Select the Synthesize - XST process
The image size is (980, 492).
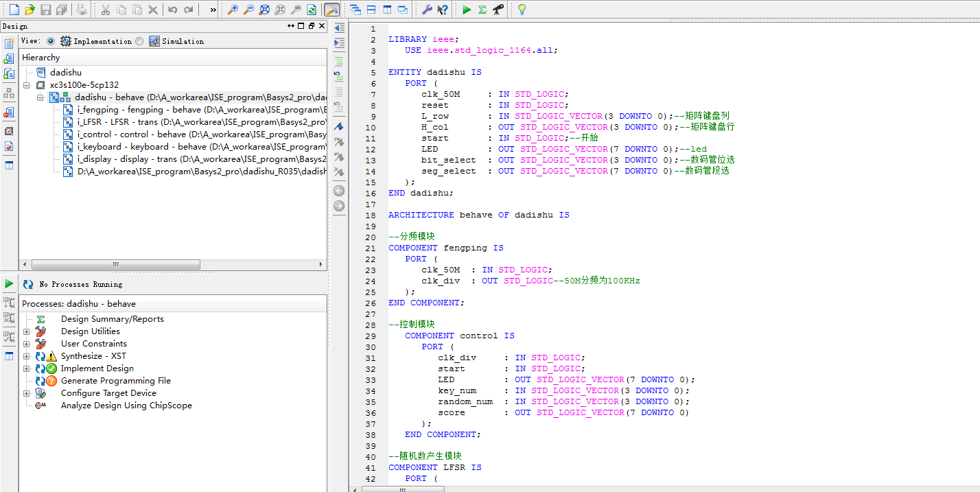(x=93, y=356)
